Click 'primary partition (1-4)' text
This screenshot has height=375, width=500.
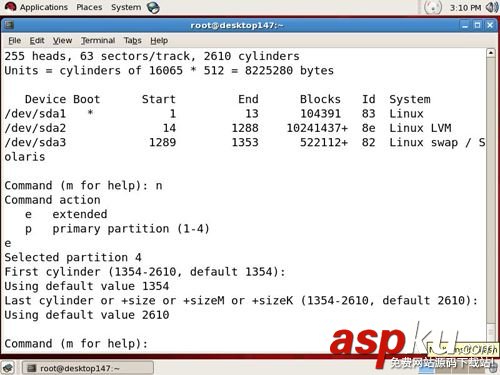tap(131, 229)
